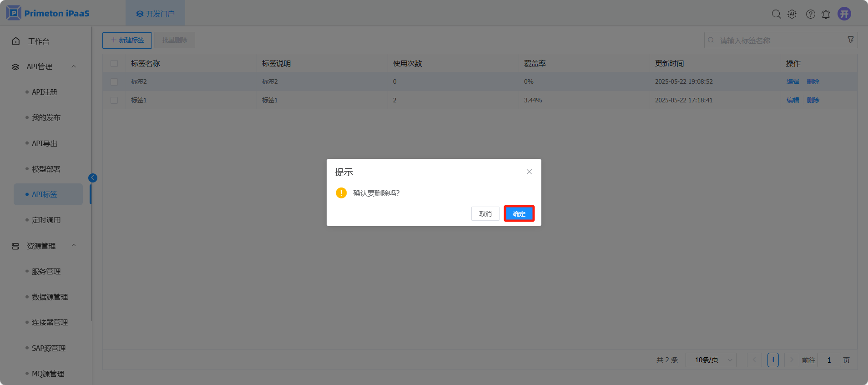Open the 10条/页 page size dropdown
This screenshot has height=385, width=868.
tap(711, 360)
